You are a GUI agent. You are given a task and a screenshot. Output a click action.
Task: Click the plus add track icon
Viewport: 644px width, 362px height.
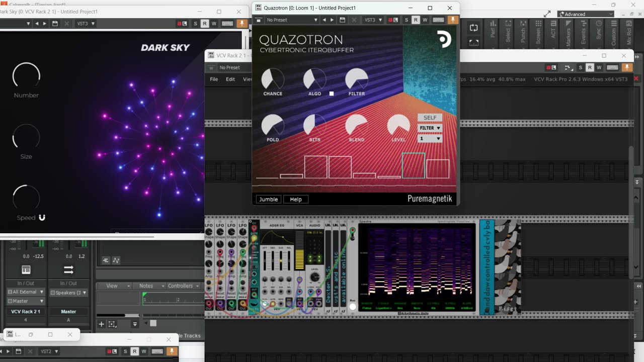click(101, 324)
